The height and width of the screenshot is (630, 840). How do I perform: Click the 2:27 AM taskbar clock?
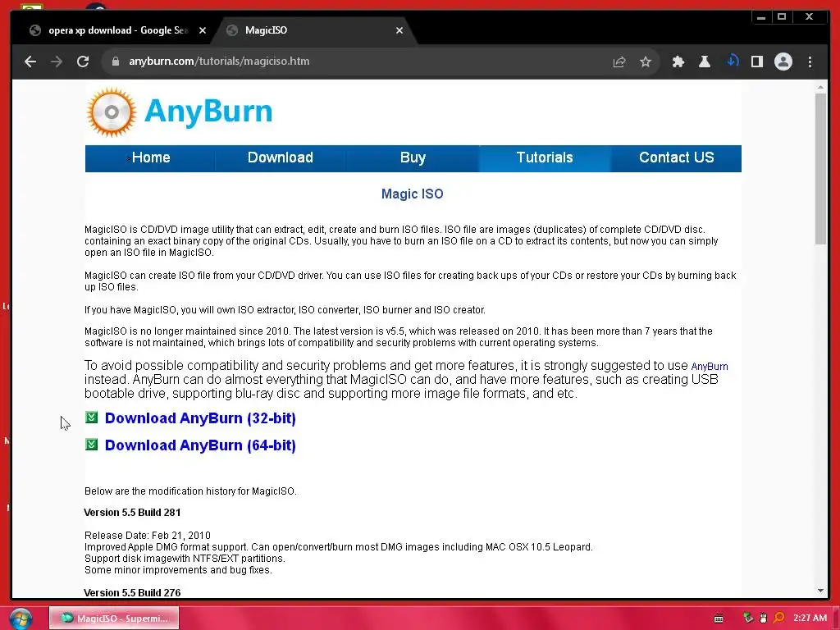coord(810,619)
